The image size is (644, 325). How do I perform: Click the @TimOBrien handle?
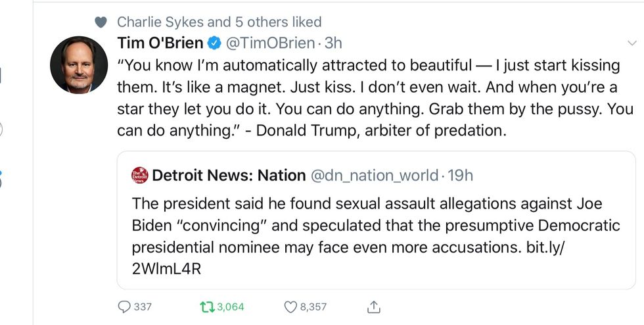(x=269, y=43)
